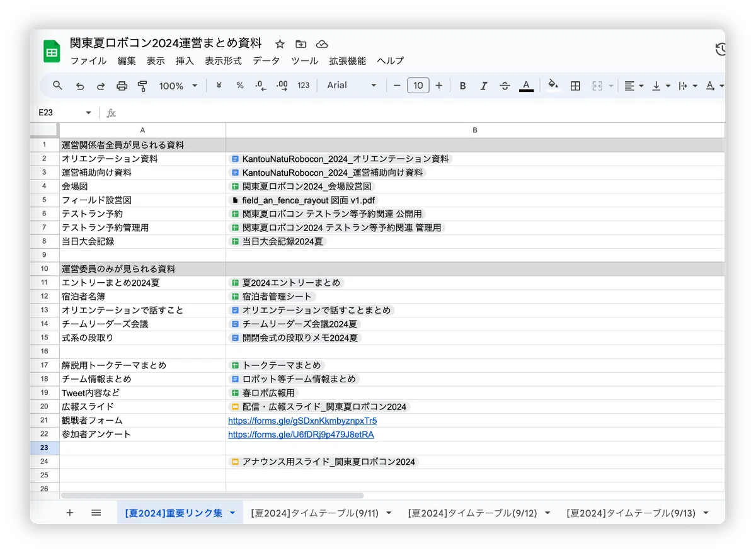Click the search menus magnifier icon
Image resolution: width=756 pixels, height=553 pixels.
tap(58, 86)
